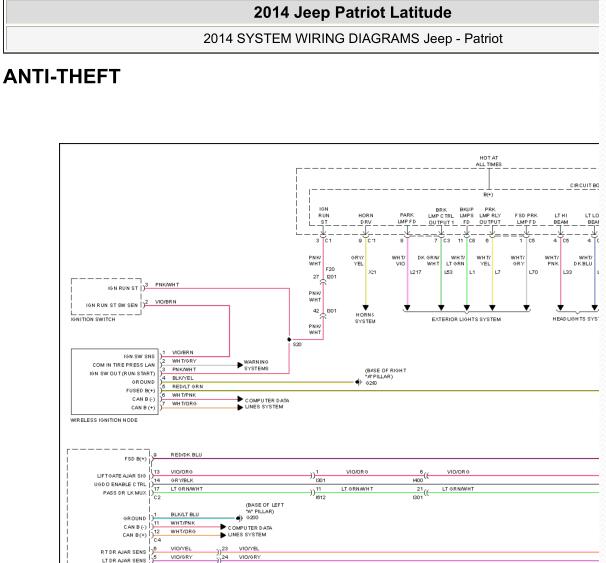The width and height of the screenshot is (606, 563).
Task: Click the HORNS SYSTEM reference
Action: (365, 318)
